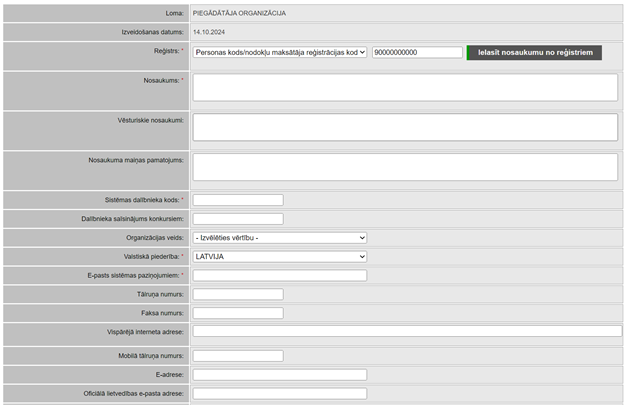This screenshot has height=405, width=624.
Task: Click the Oficiālā lietvedības e-pasta adrese input
Action: [x=280, y=393]
